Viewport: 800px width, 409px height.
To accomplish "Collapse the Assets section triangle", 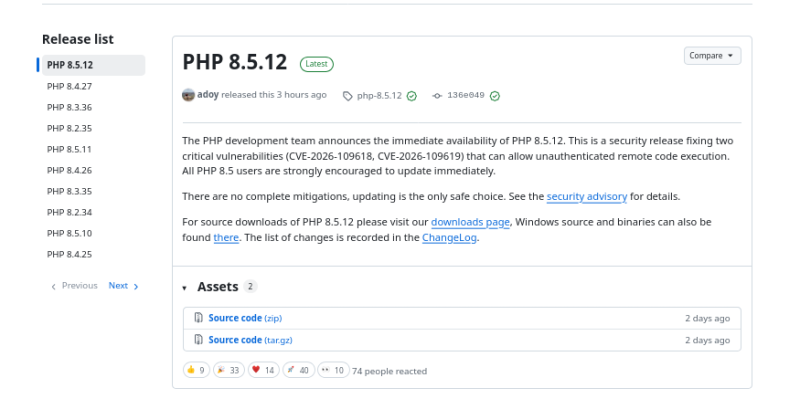I will (185, 288).
